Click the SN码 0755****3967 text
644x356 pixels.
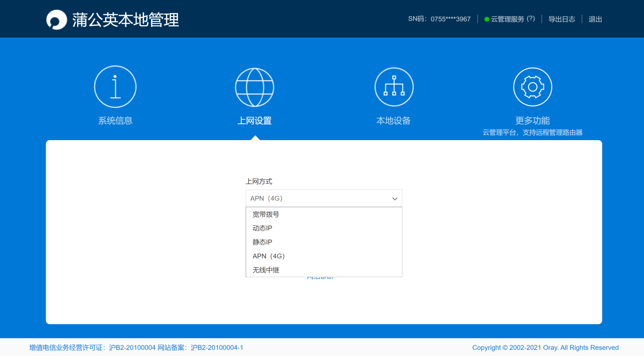pos(439,19)
